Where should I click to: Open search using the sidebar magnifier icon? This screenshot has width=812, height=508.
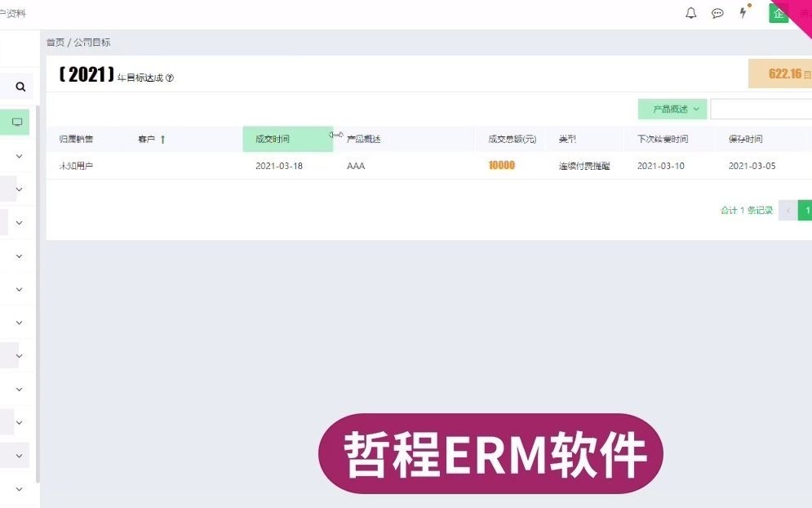click(x=20, y=86)
